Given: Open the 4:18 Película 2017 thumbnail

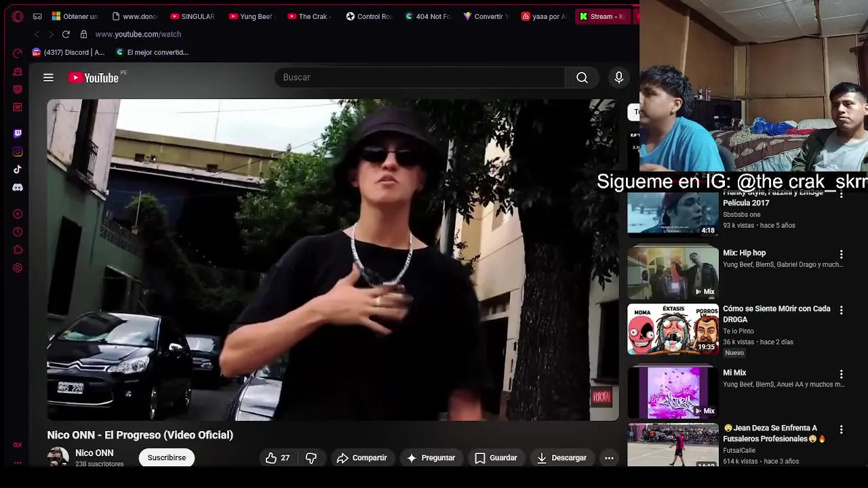Looking at the screenshot, I should pos(673,213).
